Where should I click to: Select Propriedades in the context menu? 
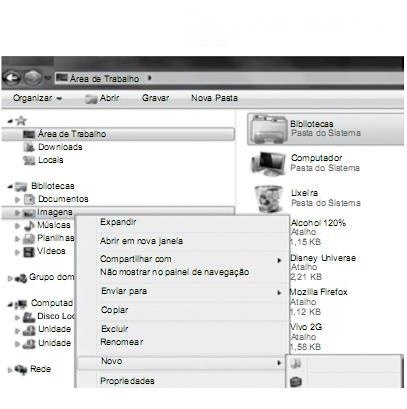[127, 381]
